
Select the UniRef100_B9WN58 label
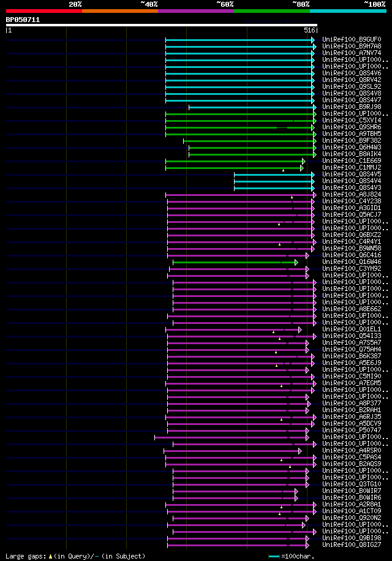point(352,248)
